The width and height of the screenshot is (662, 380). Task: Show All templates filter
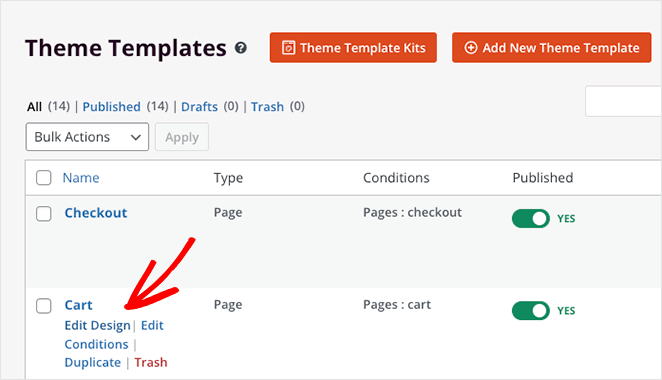tap(34, 106)
